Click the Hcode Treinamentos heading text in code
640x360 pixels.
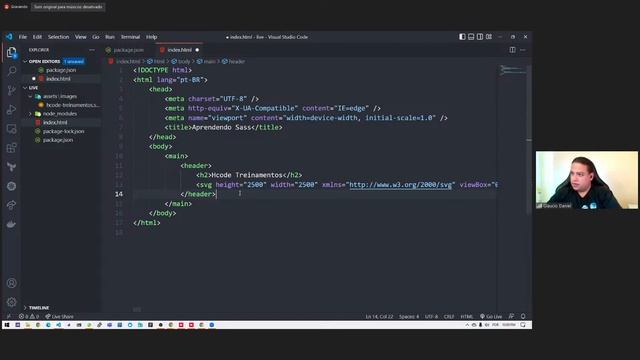(247, 175)
